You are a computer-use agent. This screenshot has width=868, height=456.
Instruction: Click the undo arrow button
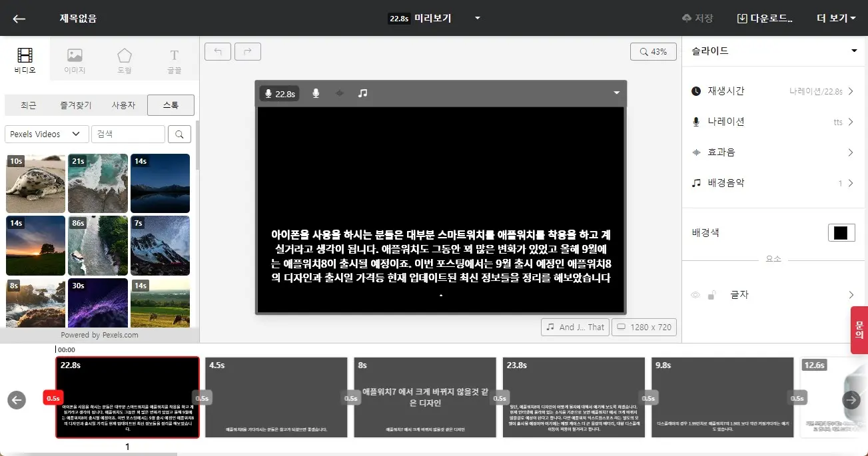218,51
